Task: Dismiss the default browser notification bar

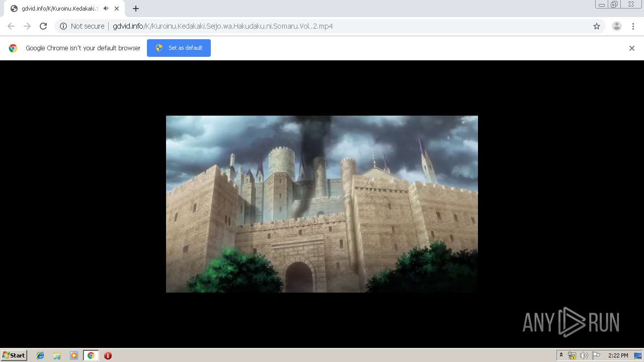Action: (632, 48)
